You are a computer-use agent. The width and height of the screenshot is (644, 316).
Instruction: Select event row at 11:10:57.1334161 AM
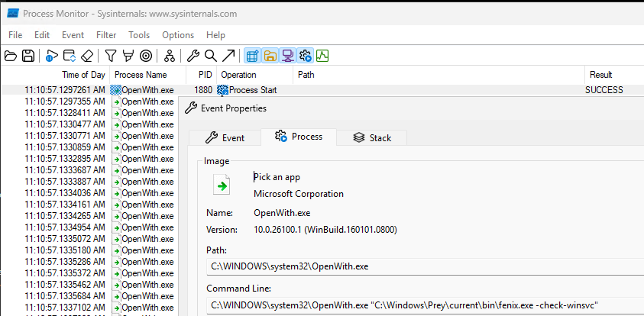[x=89, y=205]
